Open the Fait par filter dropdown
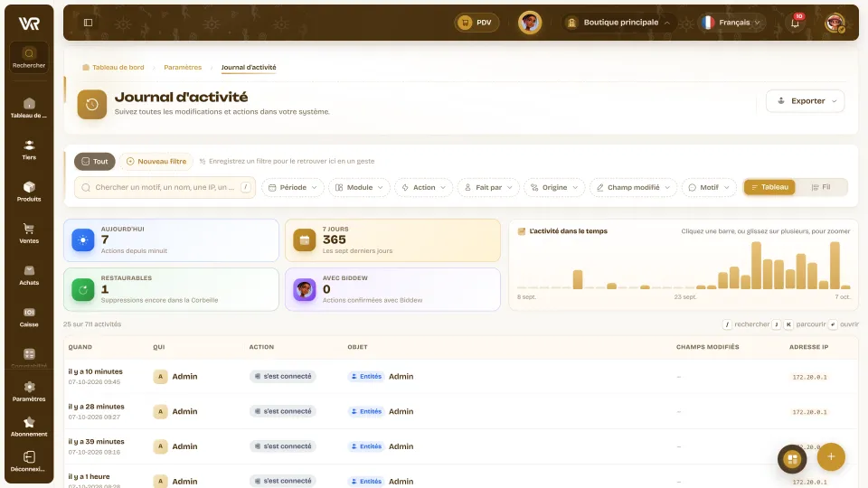Screen dimensions: 868x488 pos(488,188)
